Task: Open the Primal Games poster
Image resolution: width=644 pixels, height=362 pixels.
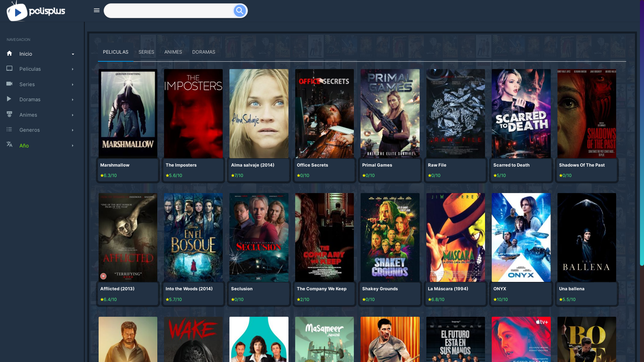Action: pyautogui.click(x=390, y=114)
